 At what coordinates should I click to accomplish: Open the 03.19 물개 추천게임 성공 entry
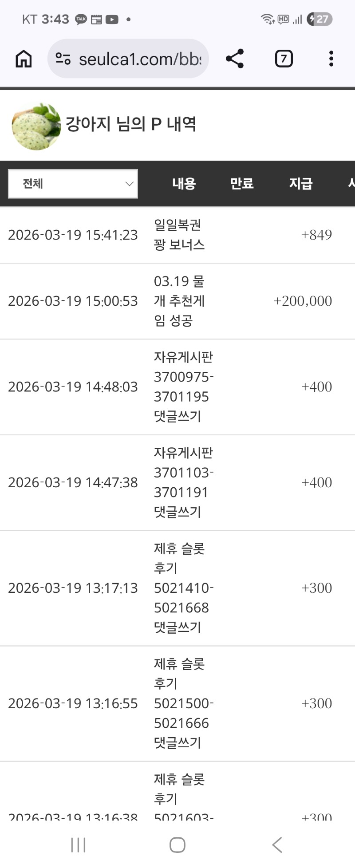(179, 301)
